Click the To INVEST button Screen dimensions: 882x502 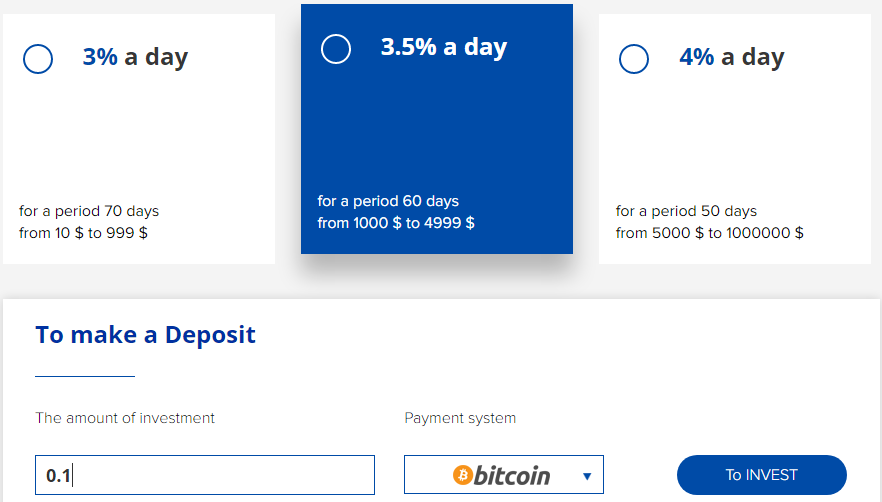pos(762,475)
